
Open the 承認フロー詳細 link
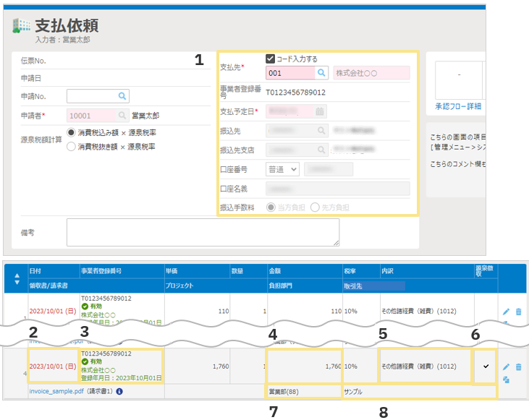point(458,106)
